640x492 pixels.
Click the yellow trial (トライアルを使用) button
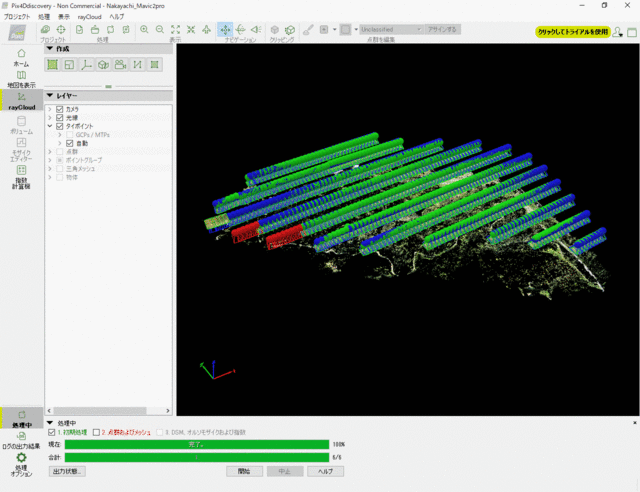[x=573, y=32]
